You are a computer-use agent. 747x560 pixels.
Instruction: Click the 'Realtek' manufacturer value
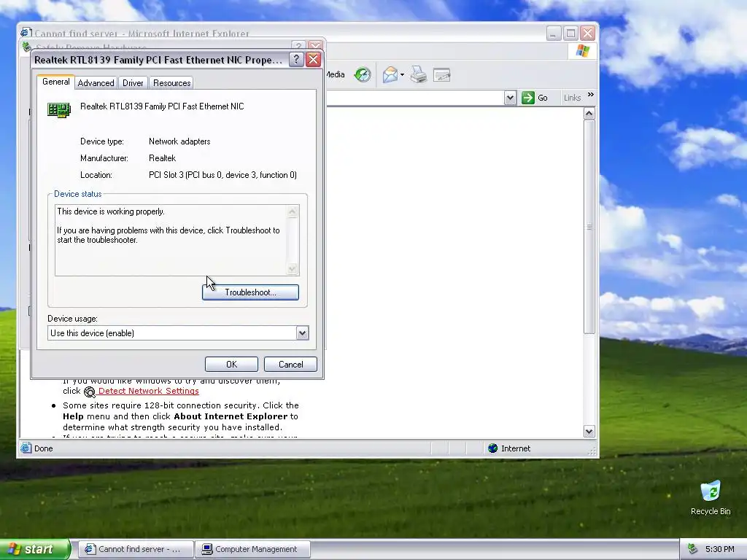click(163, 158)
